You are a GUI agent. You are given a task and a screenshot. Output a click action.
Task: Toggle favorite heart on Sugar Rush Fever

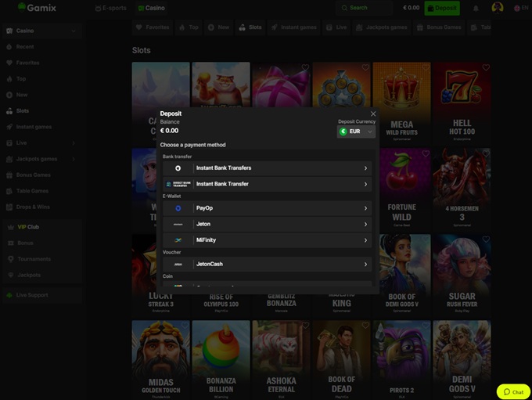486,240
